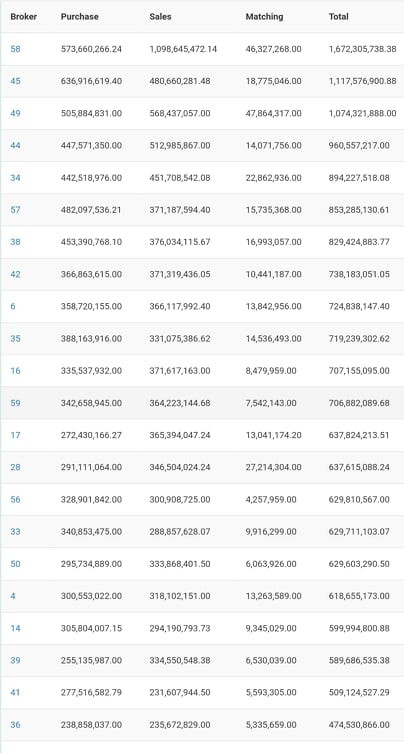The image size is (404, 753).
Task: Open highlighted broker 59 link
Action: 15,403
